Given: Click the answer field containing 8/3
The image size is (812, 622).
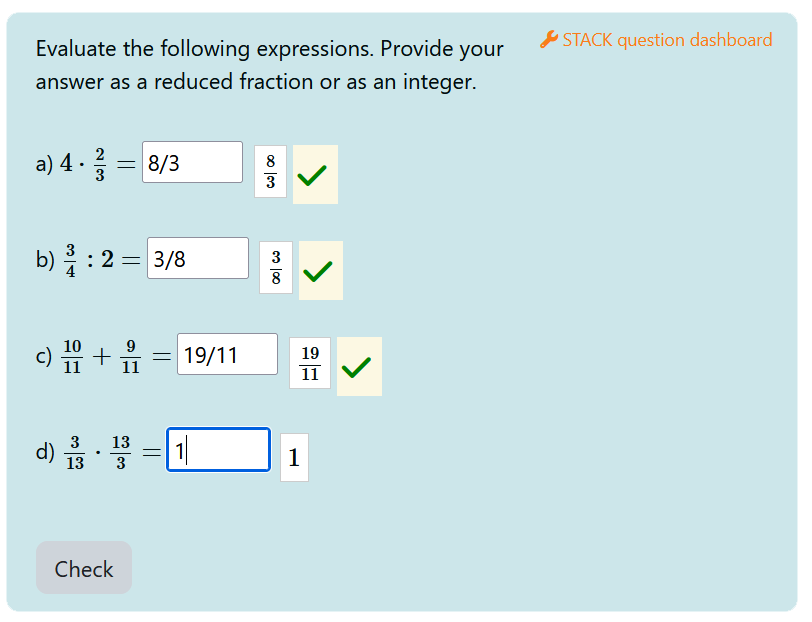Looking at the screenshot, I should 192,163.
